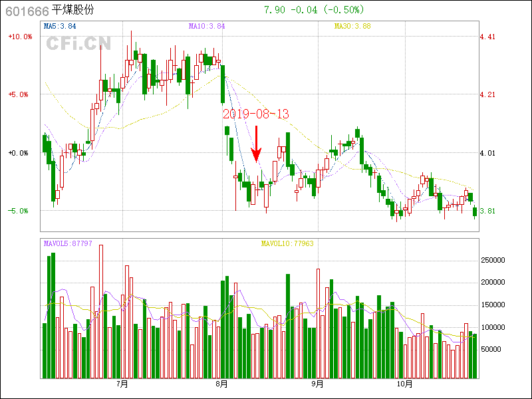
Task: Click the price change 7.90 -0.04 (-0.50%)
Action: (x=314, y=10)
